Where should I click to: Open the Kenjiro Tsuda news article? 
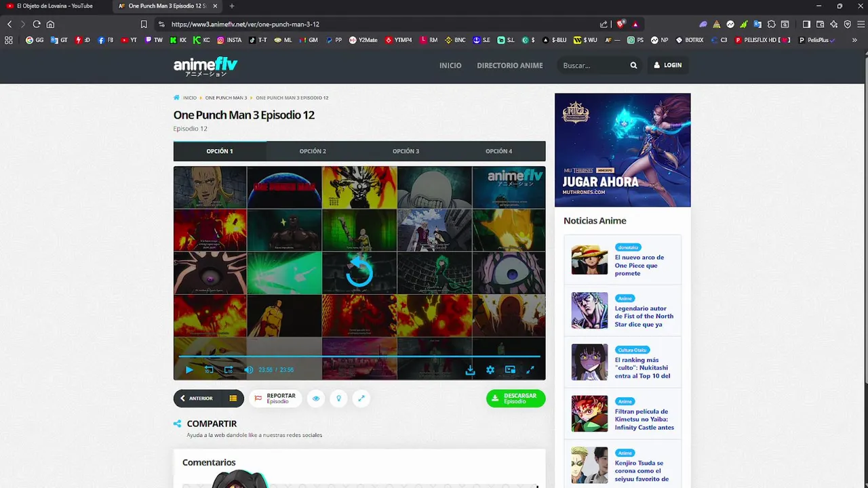pyautogui.click(x=642, y=471)
